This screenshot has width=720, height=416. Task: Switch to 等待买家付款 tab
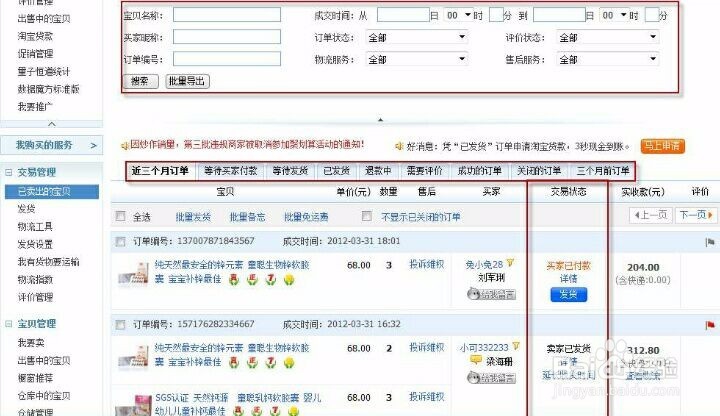[231, 171]
